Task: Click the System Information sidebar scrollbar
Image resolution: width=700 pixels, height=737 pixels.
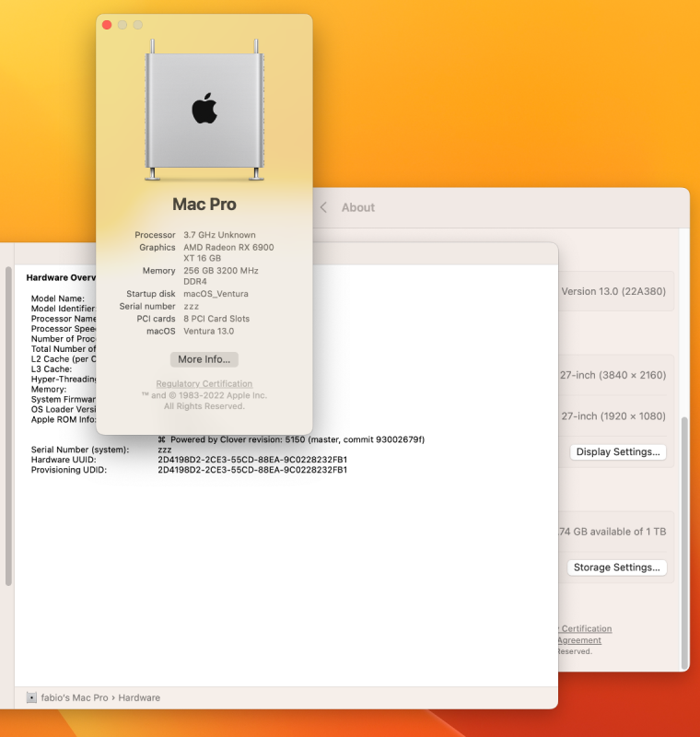Action: tap(8, 427)
